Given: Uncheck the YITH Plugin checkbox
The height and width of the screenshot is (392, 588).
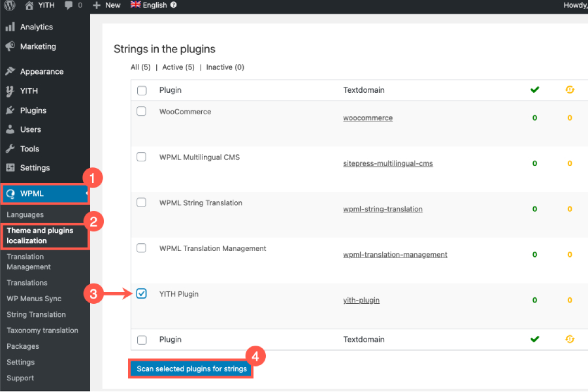Looking at the screenshot, I should [x=141, y=293].
